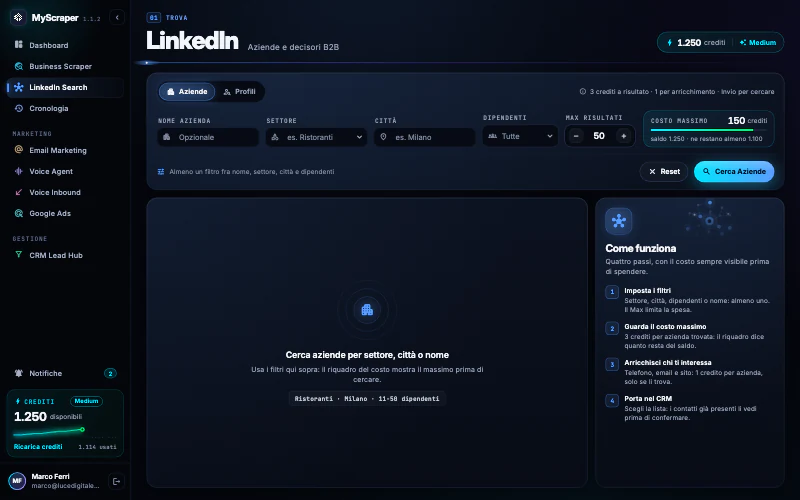Image resolution: width=800 pixels, height=500 pixels.
Task: Open CRM Lead Hub
Action: (65, 255)
